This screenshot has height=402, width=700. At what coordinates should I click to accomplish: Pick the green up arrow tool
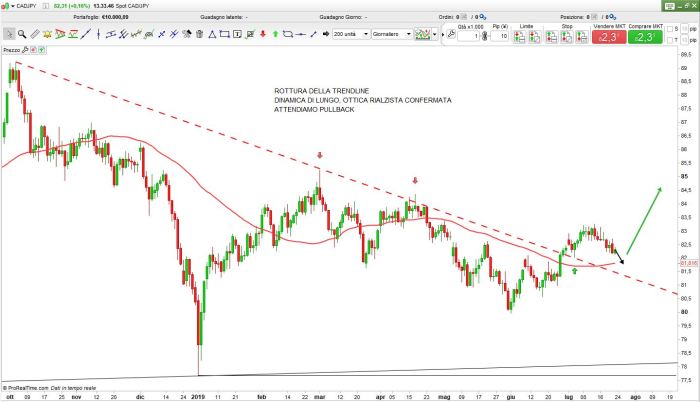(275, 34)
